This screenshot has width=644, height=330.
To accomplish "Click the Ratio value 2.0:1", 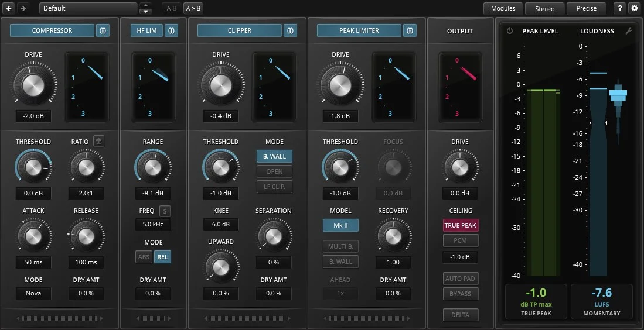I will coord(86,193).
